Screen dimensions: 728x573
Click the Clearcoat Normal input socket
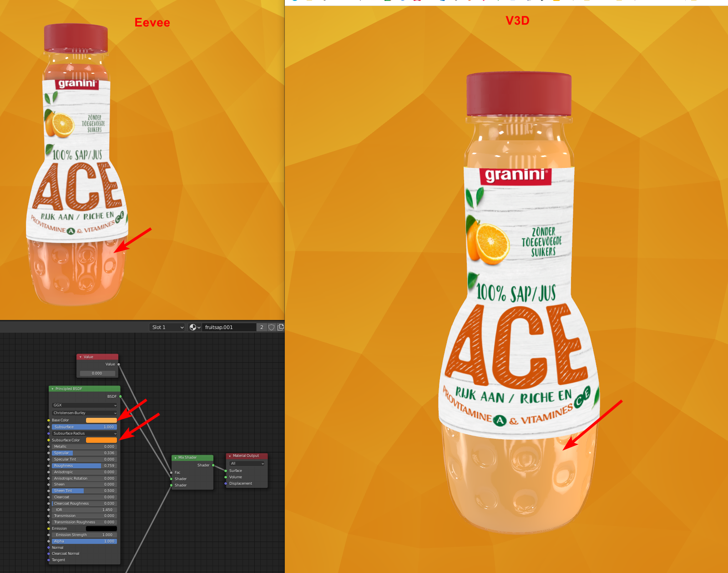tap(49, 553)
